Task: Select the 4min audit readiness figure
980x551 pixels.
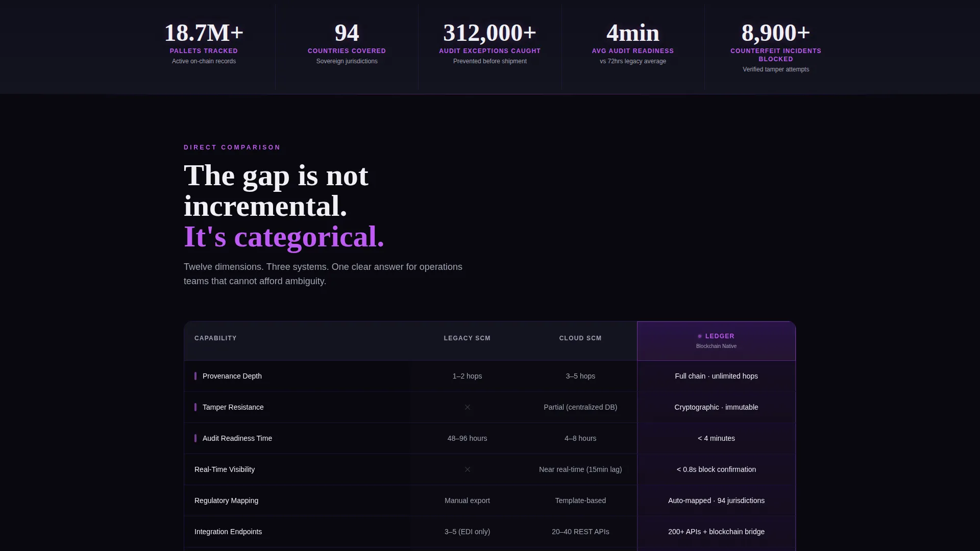Action: point(632,33)
